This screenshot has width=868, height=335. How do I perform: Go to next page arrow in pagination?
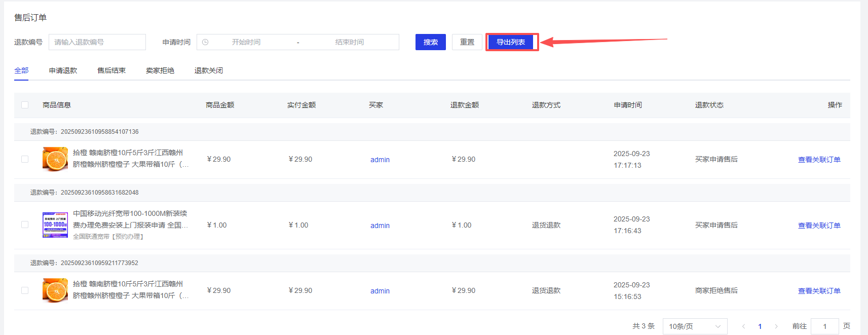776,326
